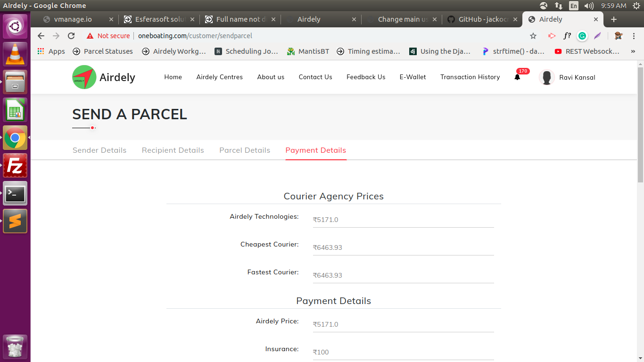Click the Insurance amount field
Image resolution: width=644 pixels, height=362 pixels.
tap(403, 352)
